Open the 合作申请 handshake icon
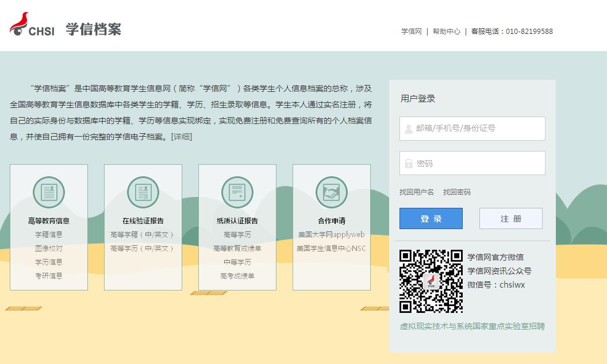This screenshot has width=607, height=364. pyautogui.click(x=331, y=192)
